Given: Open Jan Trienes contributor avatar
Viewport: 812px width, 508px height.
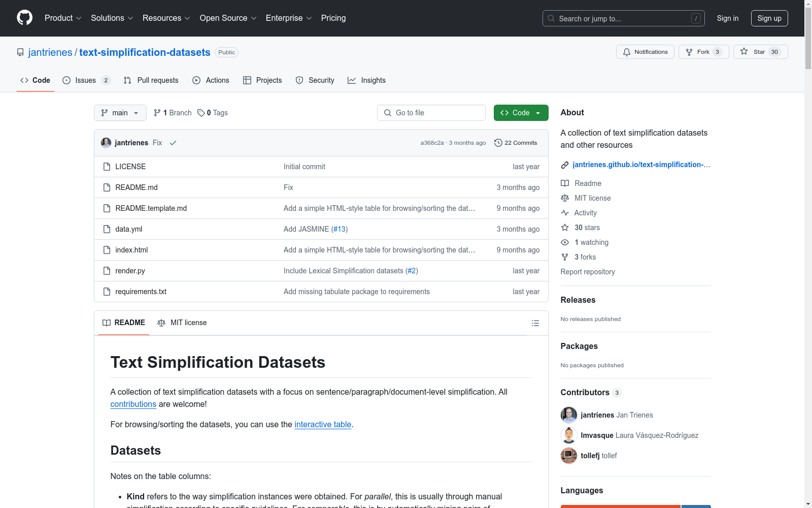Looking at the screenshot, I should click(x=569, y=415).
